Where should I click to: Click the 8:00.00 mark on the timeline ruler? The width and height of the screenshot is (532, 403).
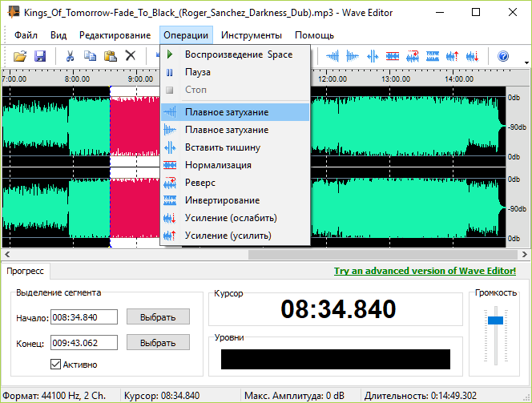click(x=77, y=79)
